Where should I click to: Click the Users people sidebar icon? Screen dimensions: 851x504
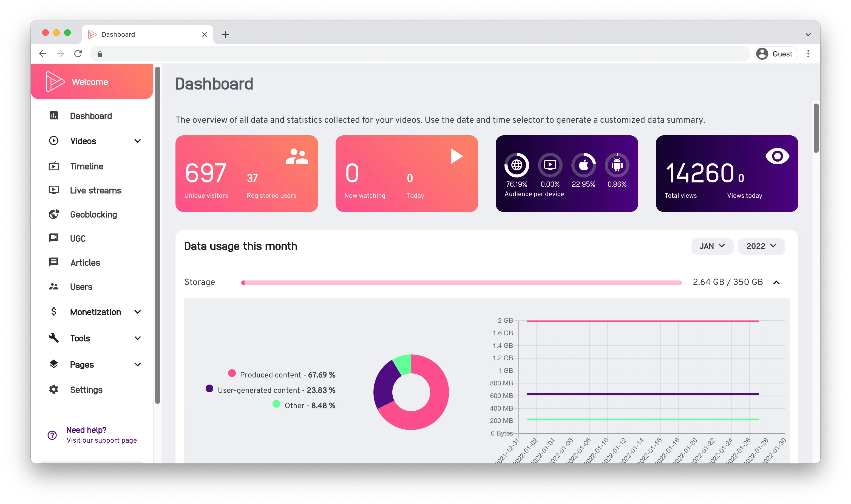54,286
